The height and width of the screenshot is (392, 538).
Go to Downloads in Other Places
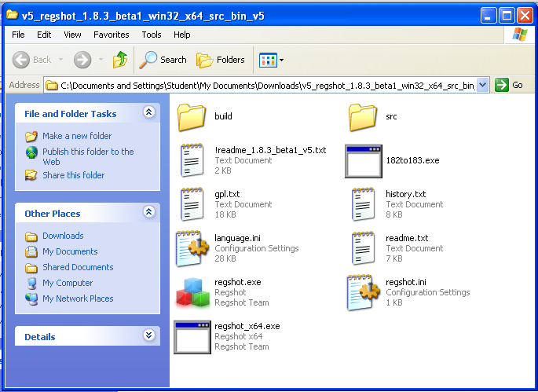tap(63, 236)
